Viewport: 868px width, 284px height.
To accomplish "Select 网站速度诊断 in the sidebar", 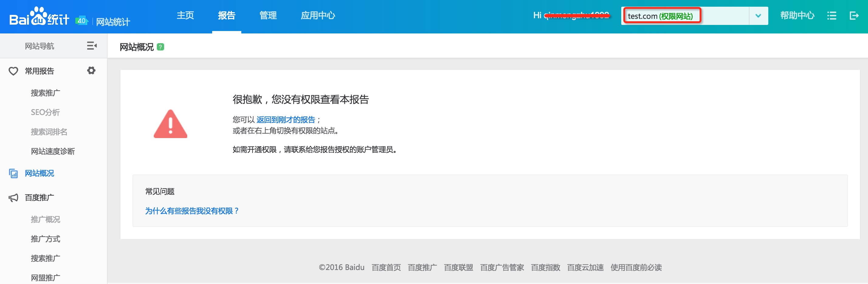I will [x=53, y=151].
